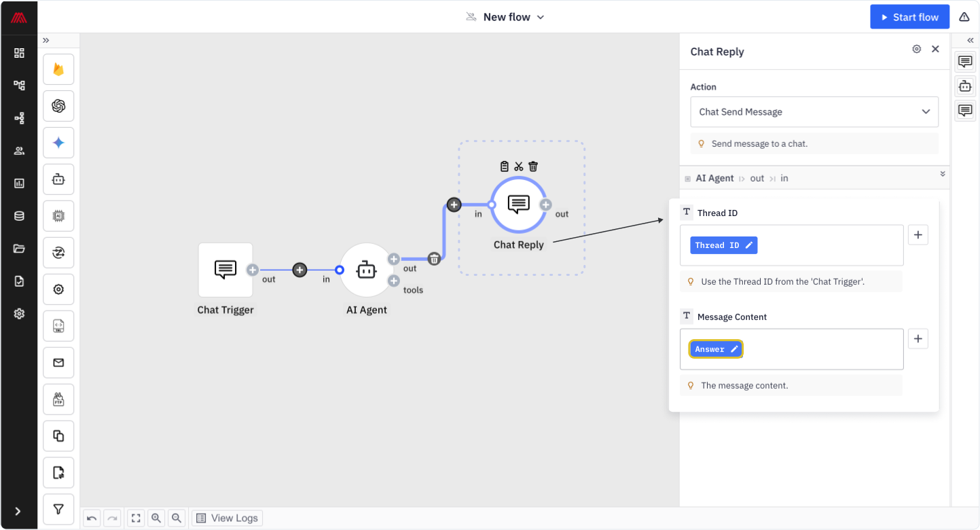Click the trash icon above Chat Reply node
This screenshot has height=530, width=980.
tap(533, 166)
